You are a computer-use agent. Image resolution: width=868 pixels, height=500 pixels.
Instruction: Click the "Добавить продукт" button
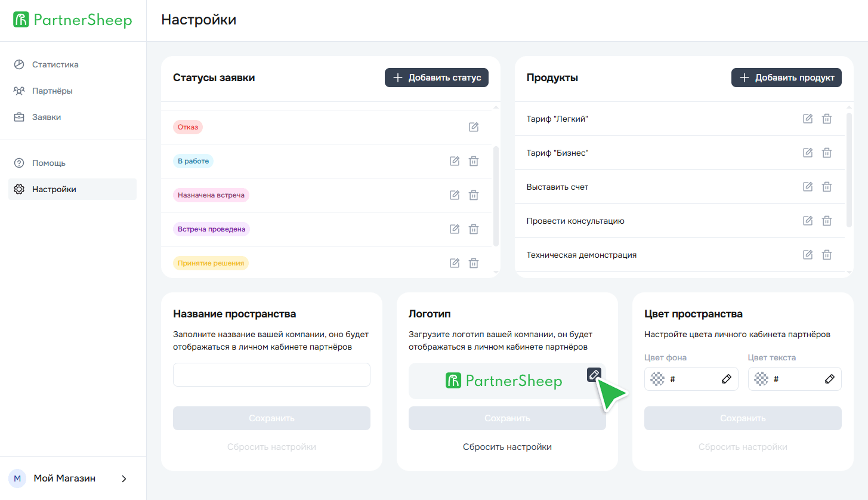tap(786, 78)
